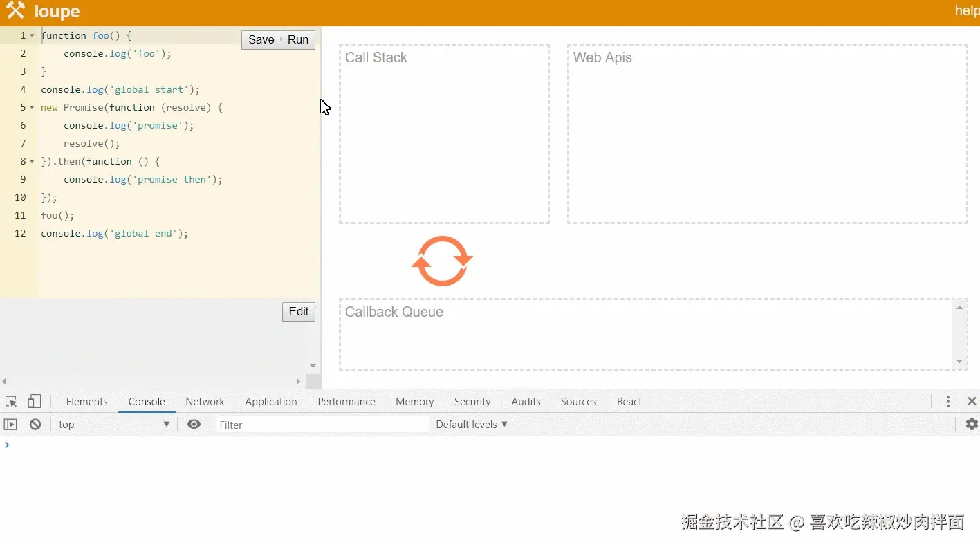
Task: Switch to the Network tab
Action: (x=205, y=402)
